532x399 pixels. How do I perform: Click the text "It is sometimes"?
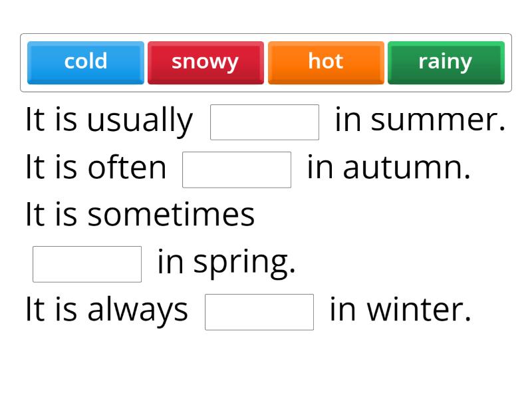140,214
